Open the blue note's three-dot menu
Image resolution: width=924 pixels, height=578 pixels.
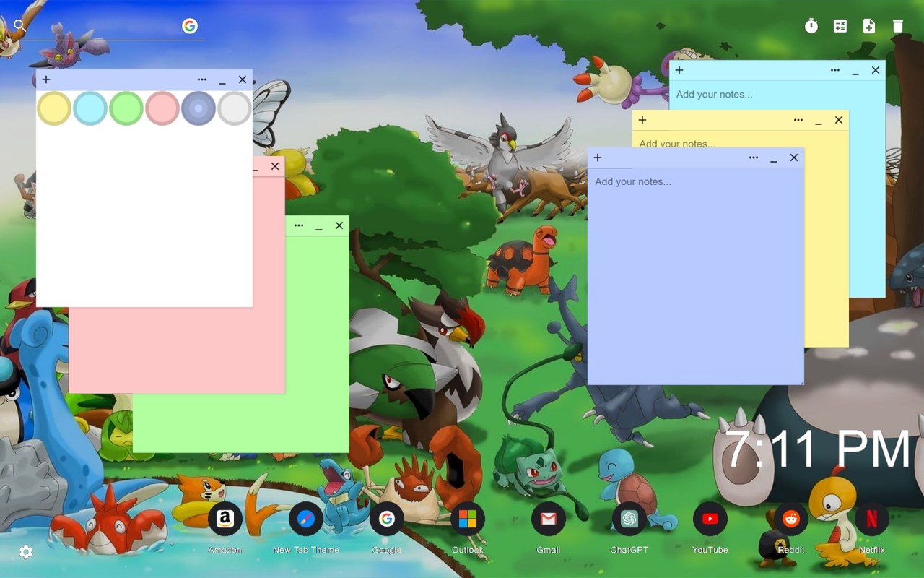754,158
